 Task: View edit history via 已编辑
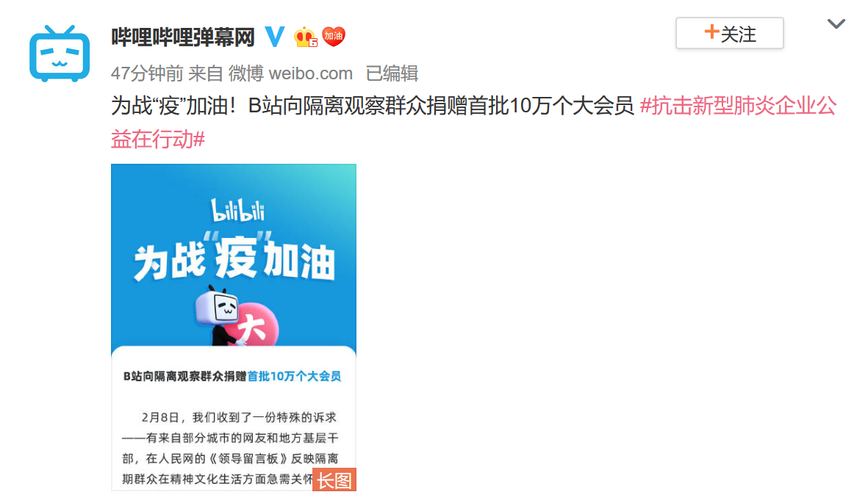(x=392, y=73)
